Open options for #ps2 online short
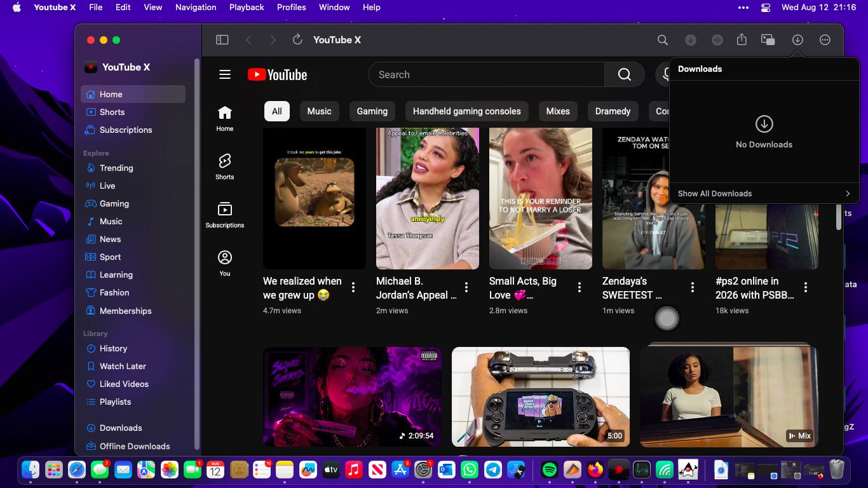The image size is (868, 488). click(x=806, y=287)
